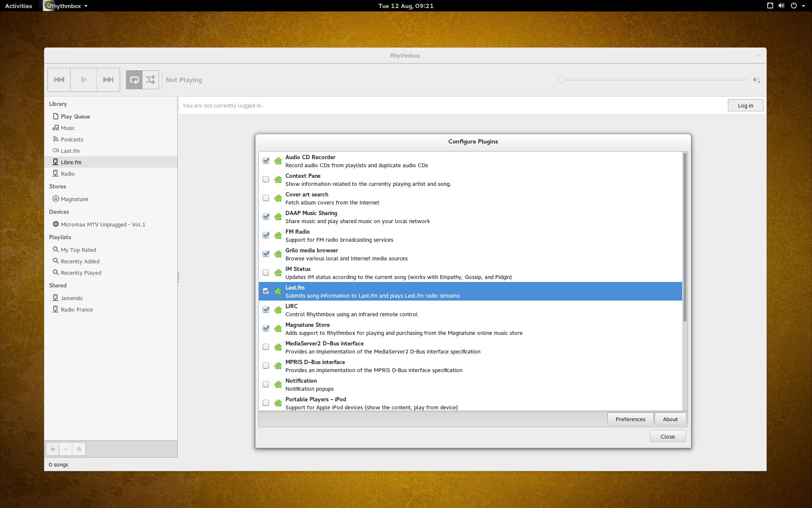Click puzzle icon of Context Pane
Viewport: 812px width, 508px height.
[278, 179]
